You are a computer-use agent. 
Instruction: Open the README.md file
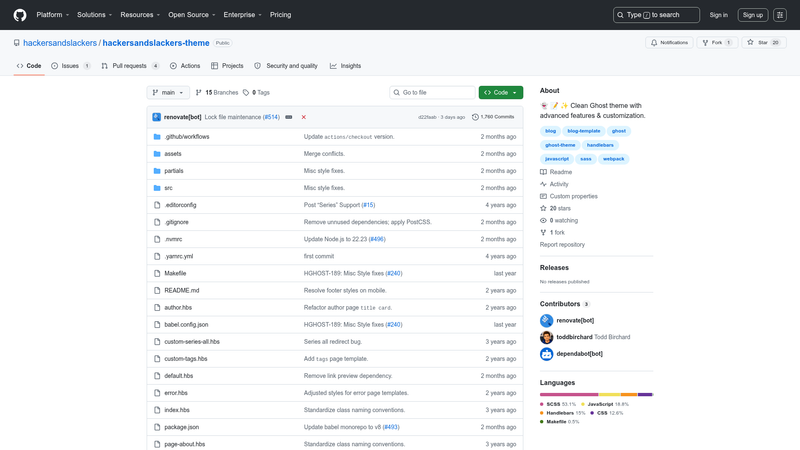[x=182, y=290]
